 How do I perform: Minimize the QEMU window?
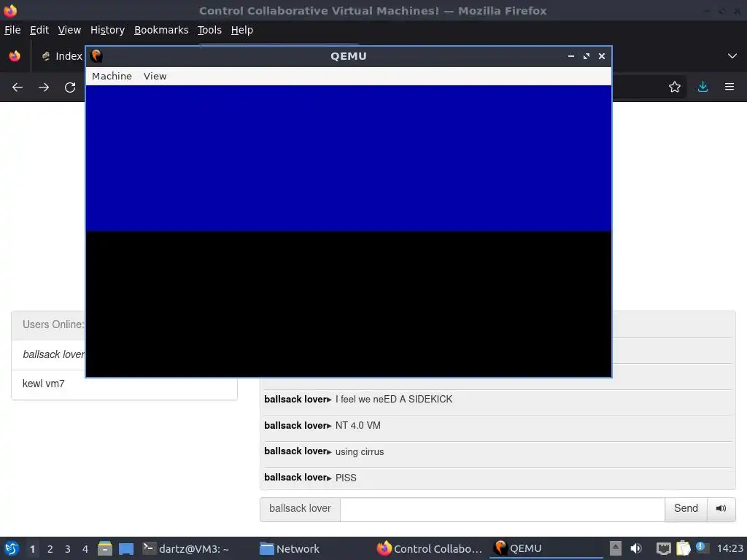[570, 56]
